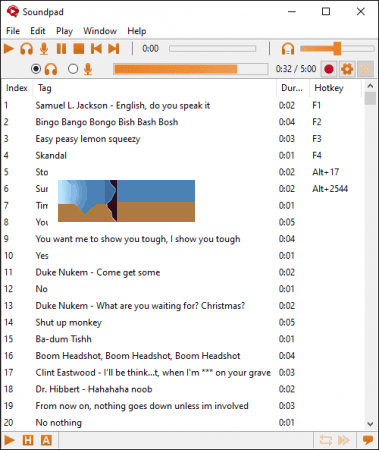Click the blue and brown tooltip image
The image size is (379, 450).
(x=126, y=201)
